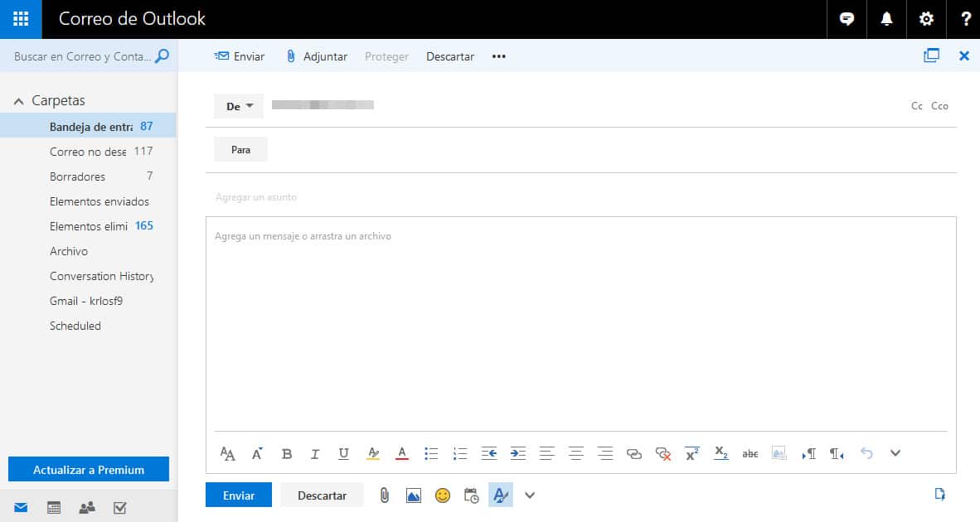This screenshot has width=980, height=522.
Task: Switch to People contacts icon
Action: 87,508
